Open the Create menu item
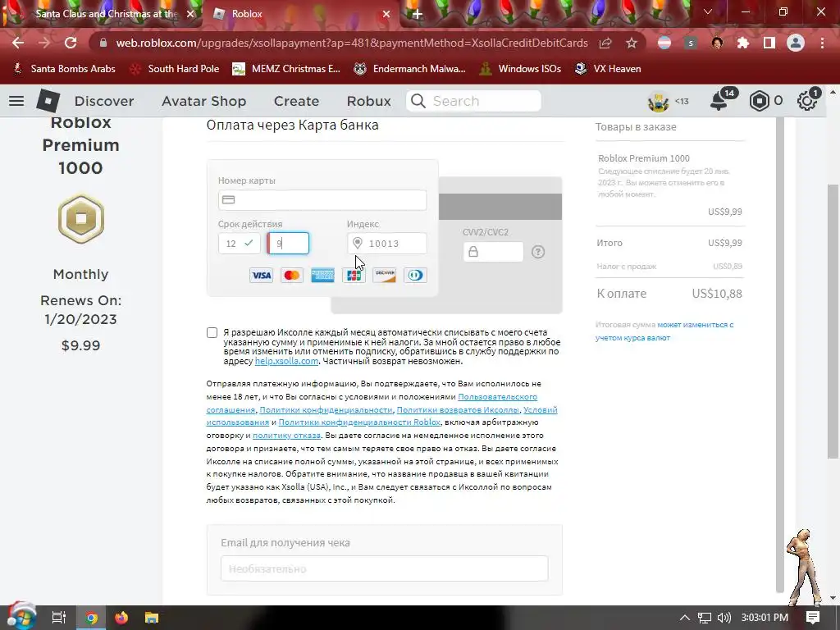This screenshot has height=630, width=840. coord(296,101)
